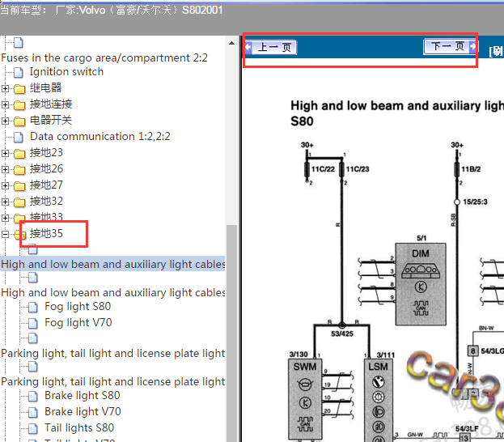Click the DIM module in wiring diagram
504x442 pixels.
421,284
